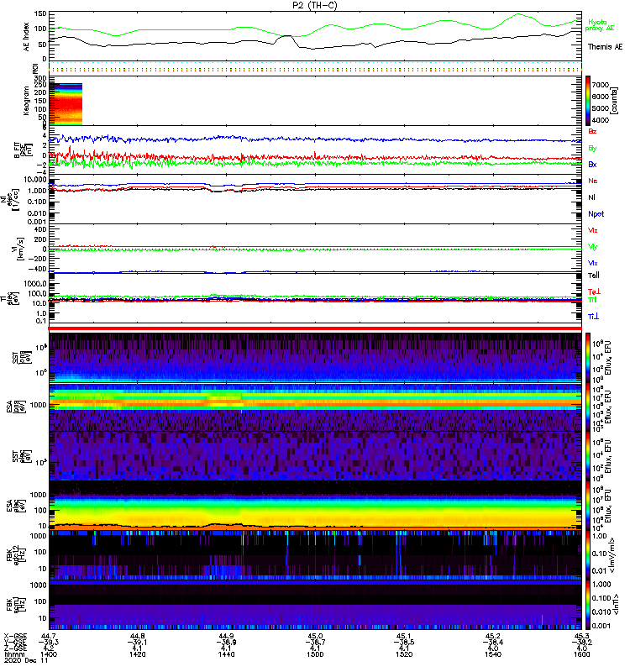Select the blue Npot legend label
The width and height of the screenshot is (630, 672).
point(595,213)
